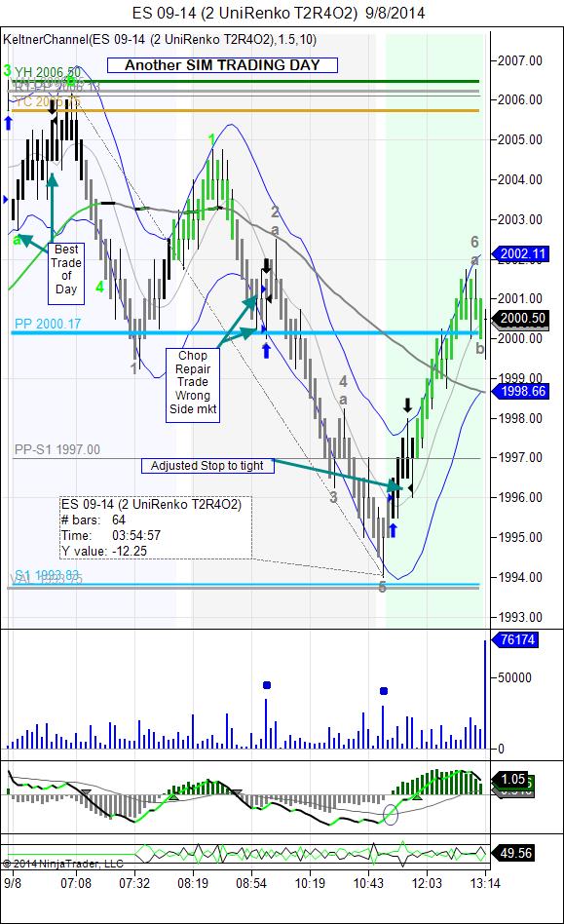This screenshot has width=564, height=924.
Task: Click the blue 1998.66 price marker
Action: pyautogui.click(x=522, y=391)
